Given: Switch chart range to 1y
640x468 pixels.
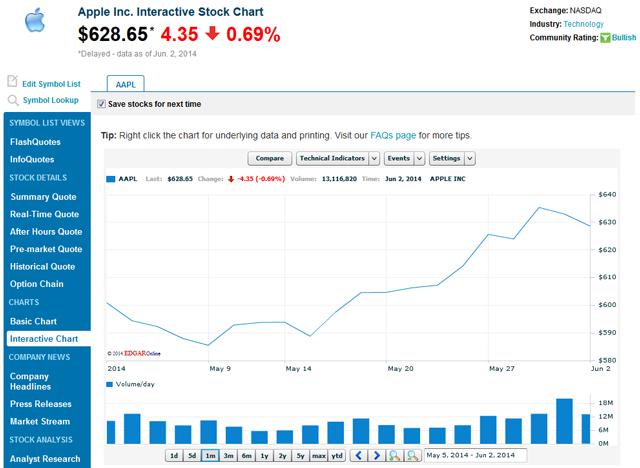Looking at the screenshot, I should tap(264, 456).
